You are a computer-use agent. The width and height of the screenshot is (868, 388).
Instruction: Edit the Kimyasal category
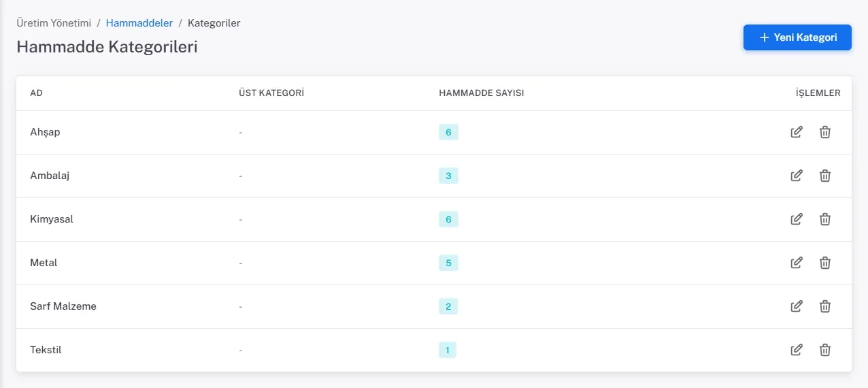coord(797,219)
